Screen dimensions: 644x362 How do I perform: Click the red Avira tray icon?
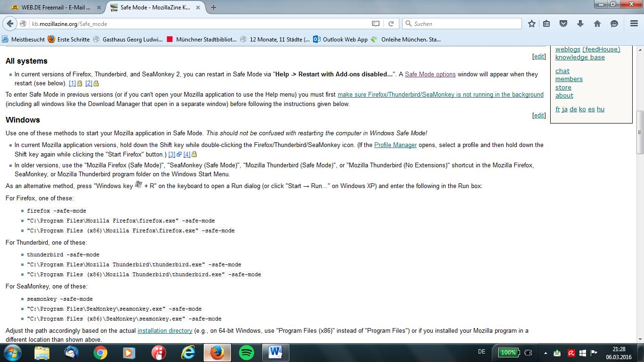pos(571,353)
